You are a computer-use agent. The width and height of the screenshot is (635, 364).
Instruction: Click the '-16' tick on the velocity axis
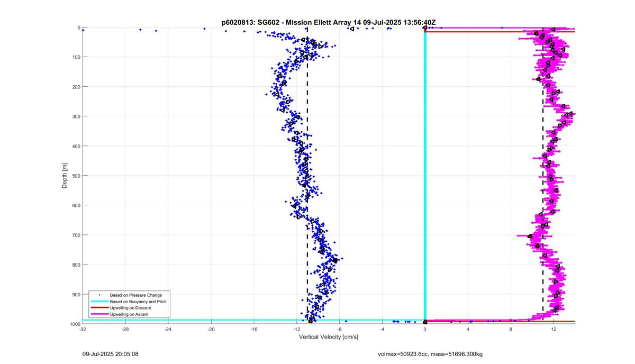click(x=254, y=330)
